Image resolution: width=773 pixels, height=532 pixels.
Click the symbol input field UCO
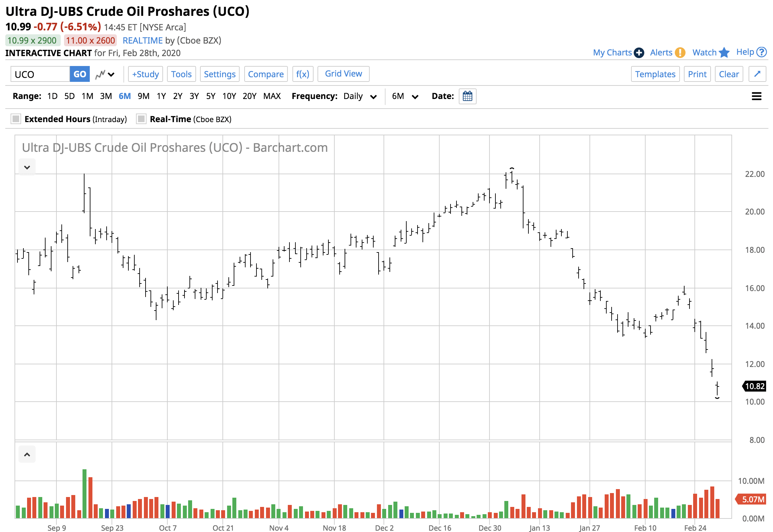click(40, 74)
